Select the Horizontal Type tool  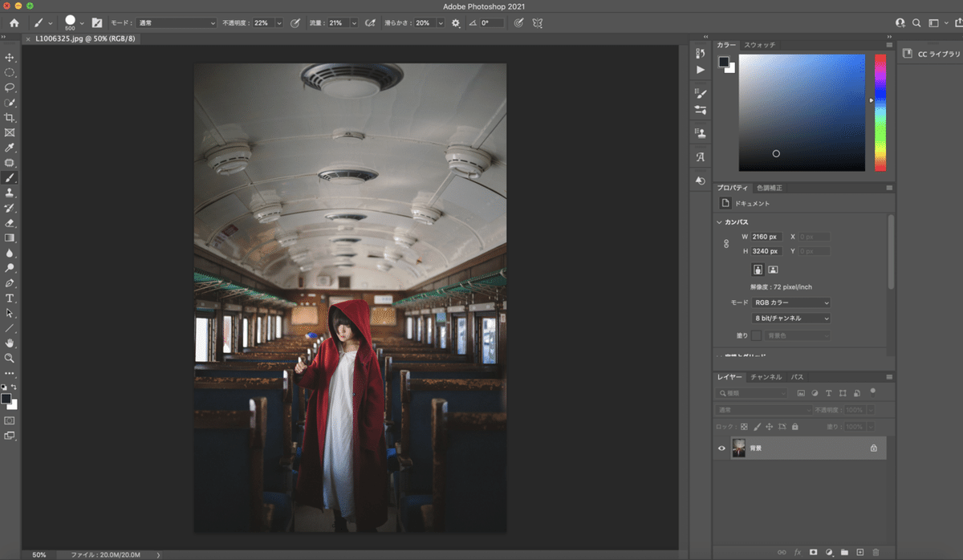(10, 298)
